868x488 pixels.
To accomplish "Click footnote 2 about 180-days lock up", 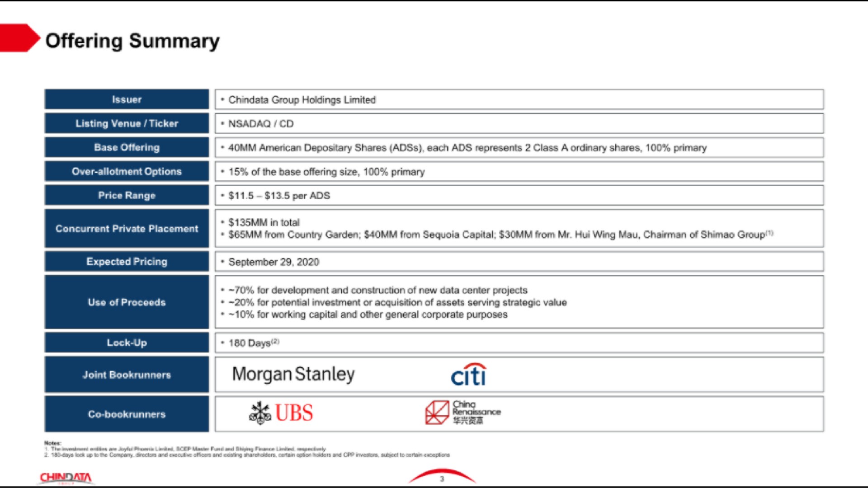I will 247,455.
